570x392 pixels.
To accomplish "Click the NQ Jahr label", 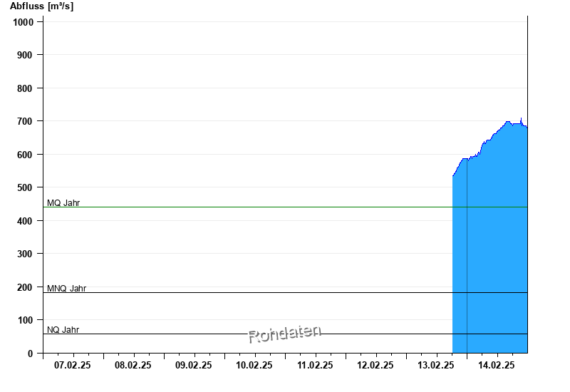I will tap(63, 330).
